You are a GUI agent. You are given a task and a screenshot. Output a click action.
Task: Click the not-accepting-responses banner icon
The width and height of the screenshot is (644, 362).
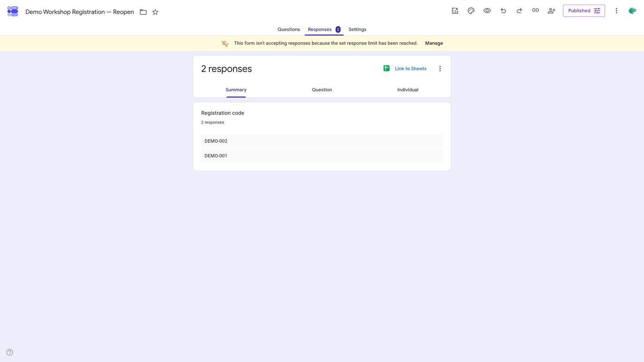(225, 43)
